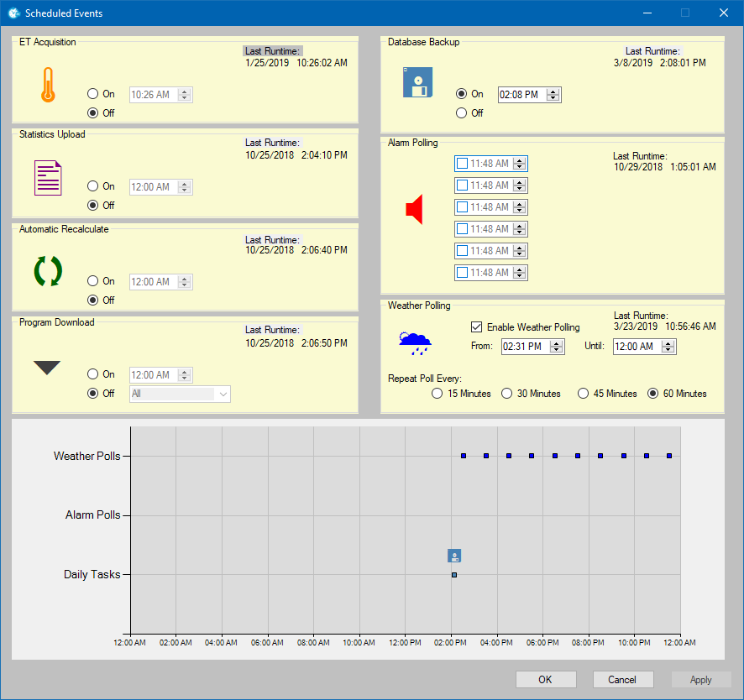Click the Statistics Upload time spinner
The width and height of the screenshot is (744, 700).
coord(185,187)
